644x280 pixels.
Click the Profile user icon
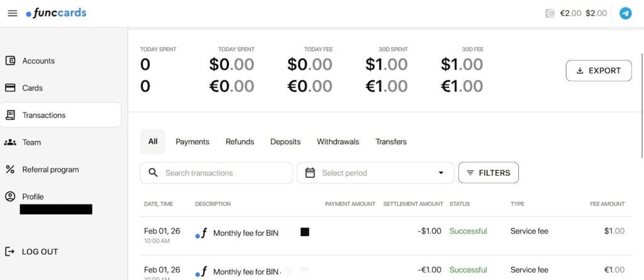coord(10,196)
